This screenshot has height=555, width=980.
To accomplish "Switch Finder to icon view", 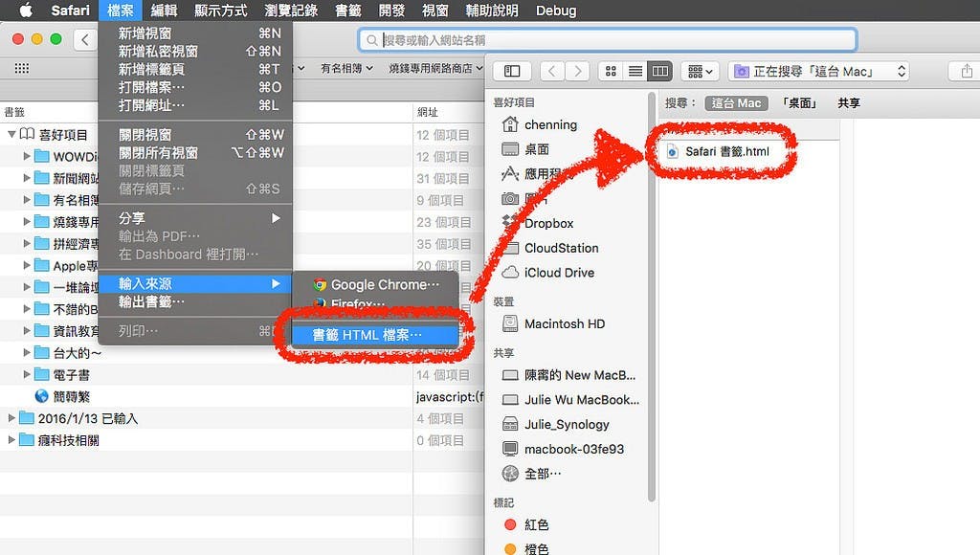I will [x=611, y=71].
